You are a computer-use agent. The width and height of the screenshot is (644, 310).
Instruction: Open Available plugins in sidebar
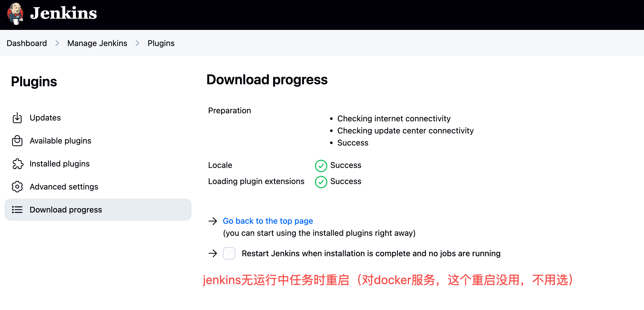click(98, 141)
